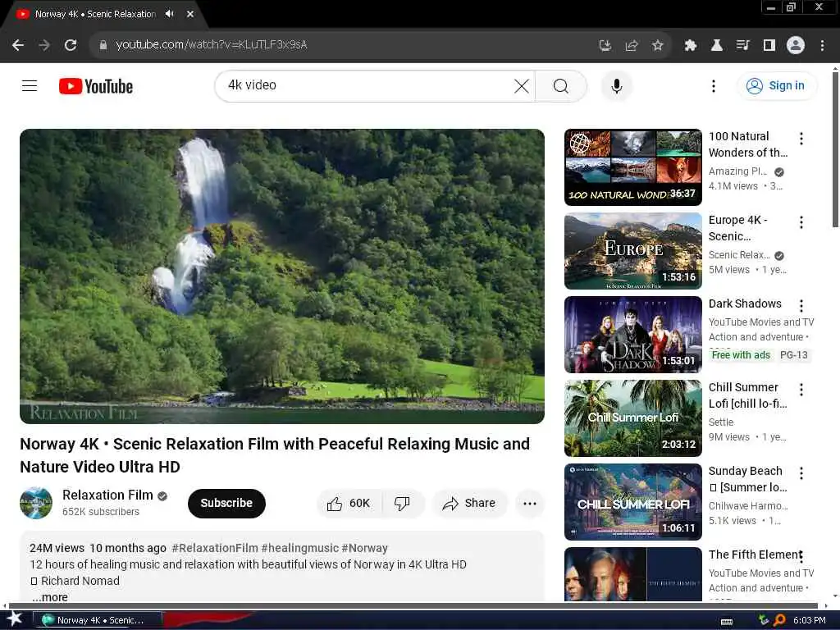
Task: Select Norway 4K taskbar window button
Action: (x=97, y=620)
